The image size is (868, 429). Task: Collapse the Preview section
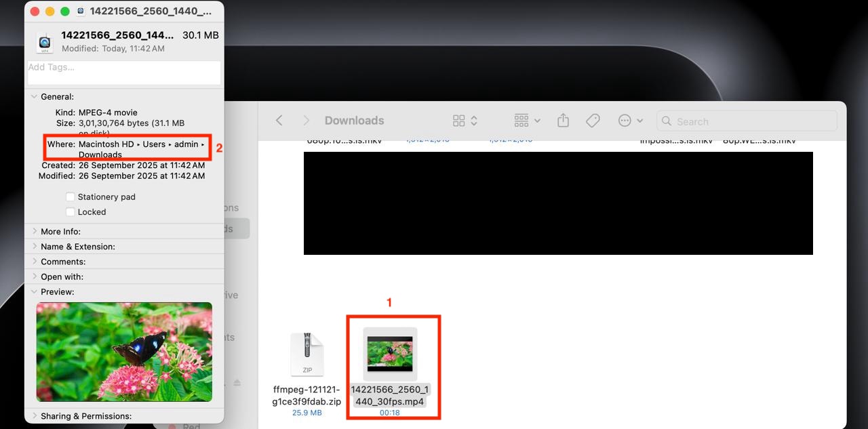pos(34,291)
